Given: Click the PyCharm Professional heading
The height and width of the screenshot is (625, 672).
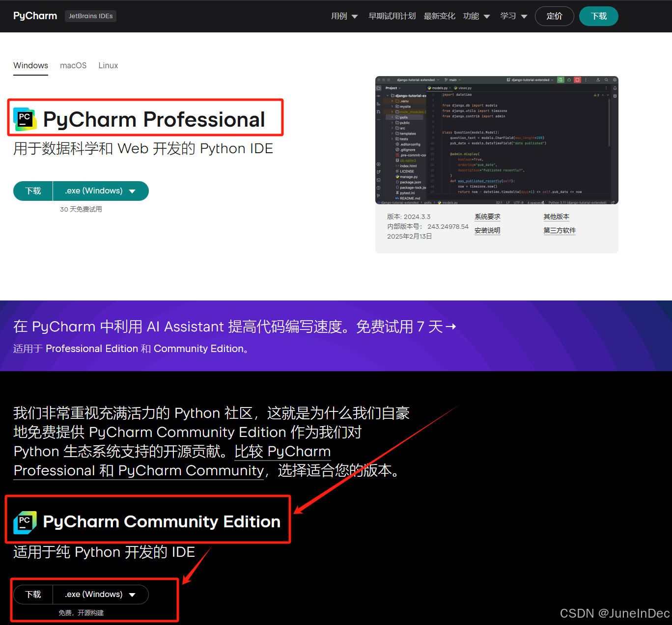Looking at the screenshot, I should pyautogui.click(x=154, y=119).
